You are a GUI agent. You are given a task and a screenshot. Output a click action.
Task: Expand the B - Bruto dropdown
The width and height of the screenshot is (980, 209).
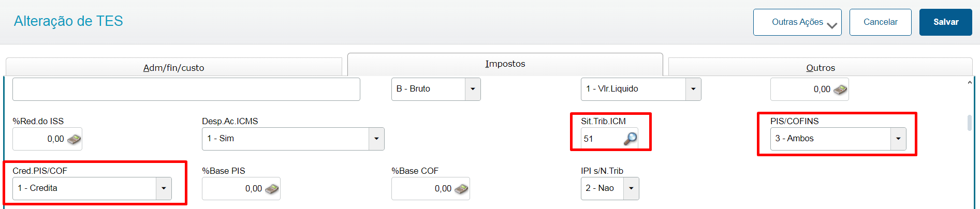(x=473, y=89)
